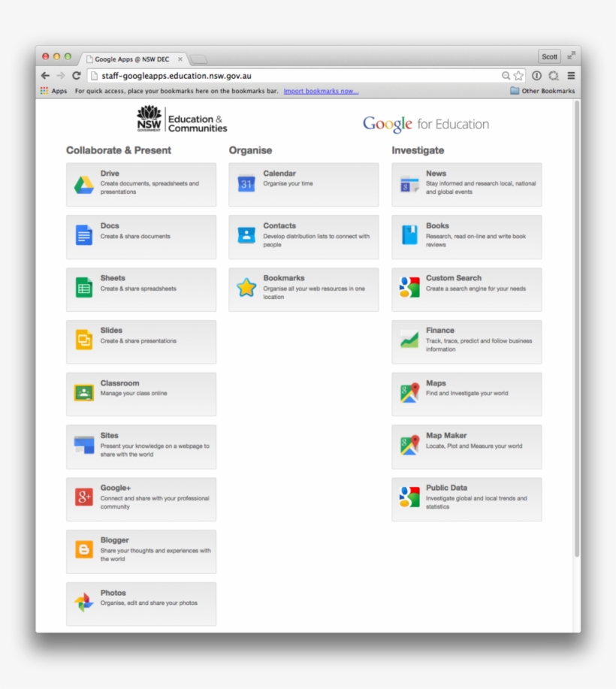Open the Apps grid shortcut in bookmarks bar
The height and width of the screenshot is (689, 616).
coord(44,90)
